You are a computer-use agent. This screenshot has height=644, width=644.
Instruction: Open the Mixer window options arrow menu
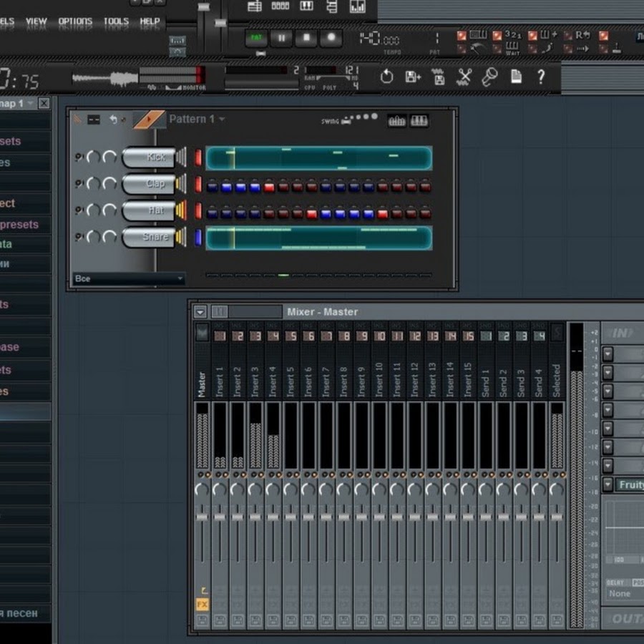click(x=200, y=312)
